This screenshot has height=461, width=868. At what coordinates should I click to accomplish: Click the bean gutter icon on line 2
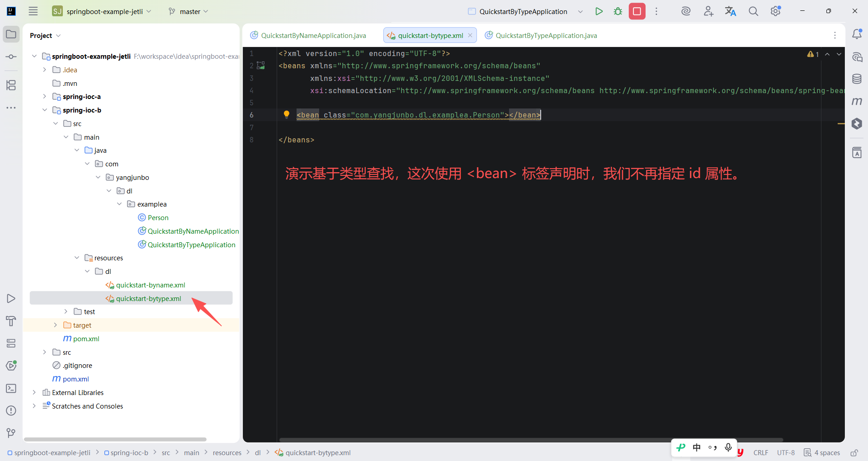pos(261,66)
